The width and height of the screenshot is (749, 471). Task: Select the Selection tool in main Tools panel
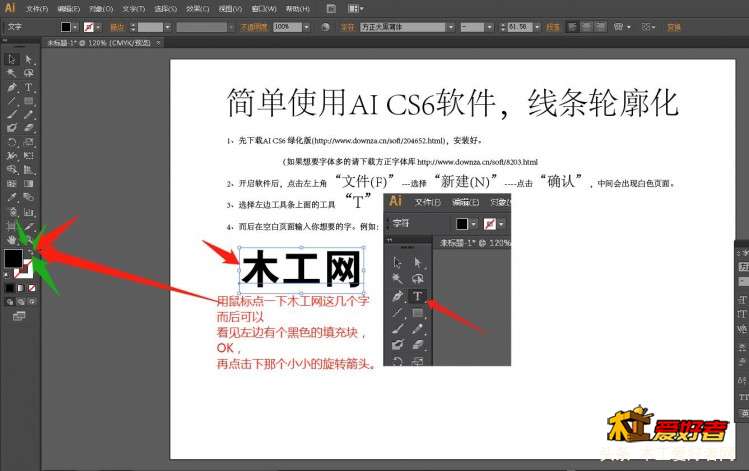pos(11,60)
